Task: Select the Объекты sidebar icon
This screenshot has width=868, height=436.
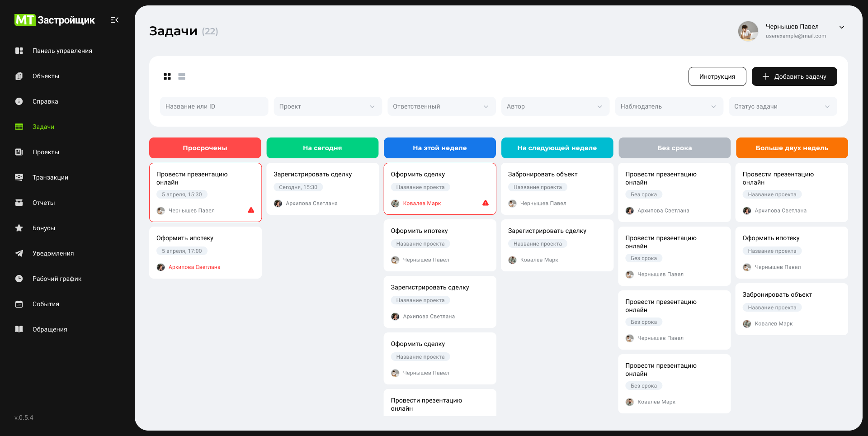Action: pos(19,76)
